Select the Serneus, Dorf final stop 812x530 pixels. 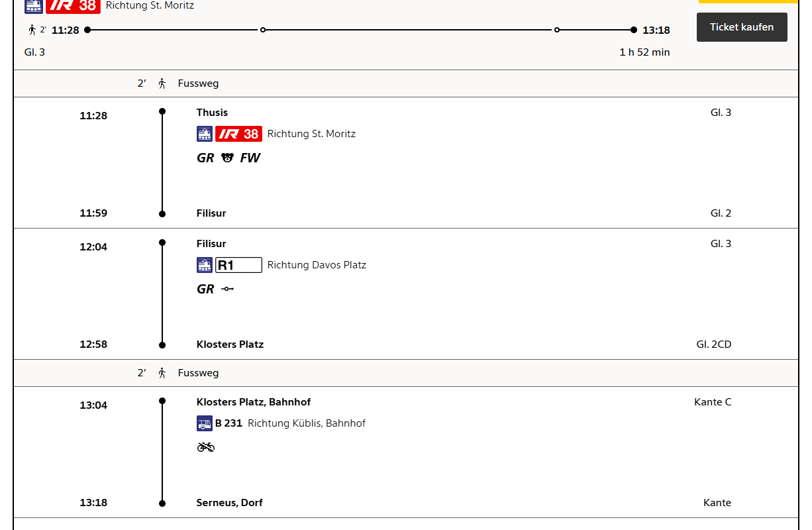[x=229, y=503]
